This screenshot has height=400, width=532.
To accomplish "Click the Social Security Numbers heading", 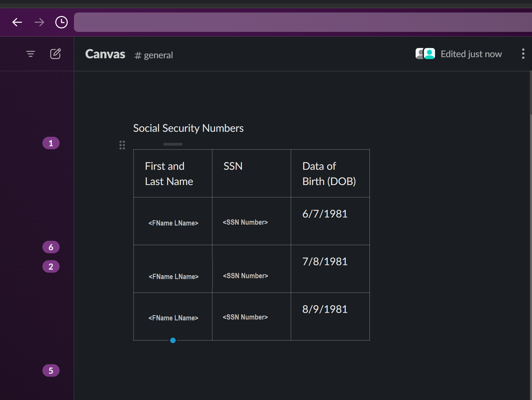I will tap(188, 128).
